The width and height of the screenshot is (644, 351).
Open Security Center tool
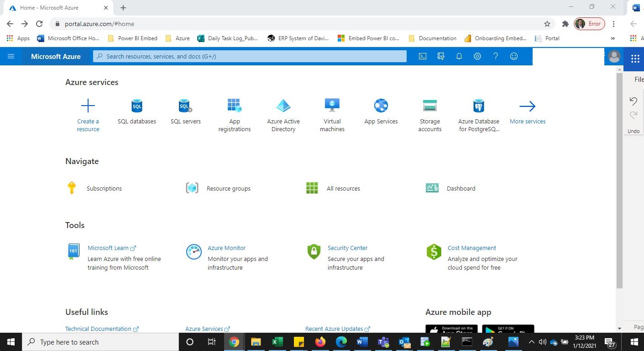[x=347, y=248]
